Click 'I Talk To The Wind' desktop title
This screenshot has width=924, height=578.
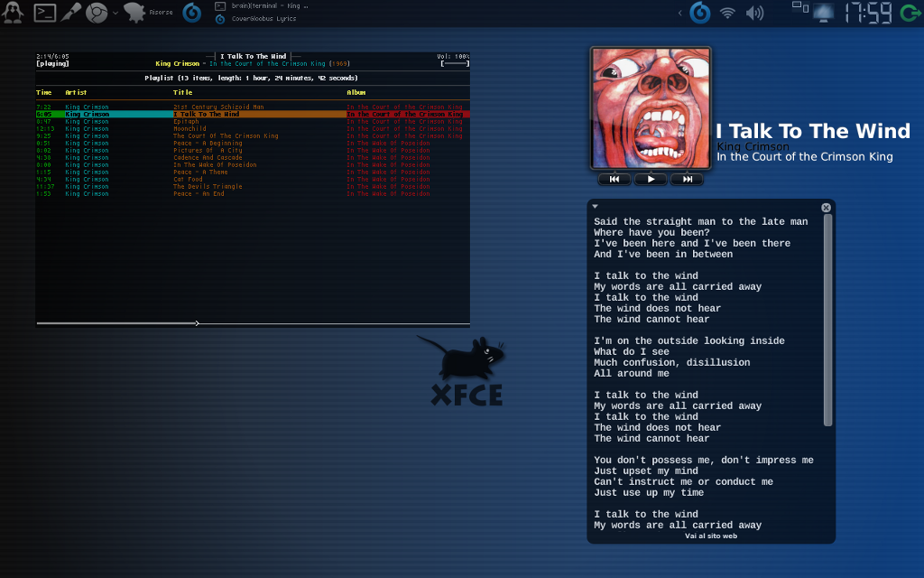pos(813,131)
